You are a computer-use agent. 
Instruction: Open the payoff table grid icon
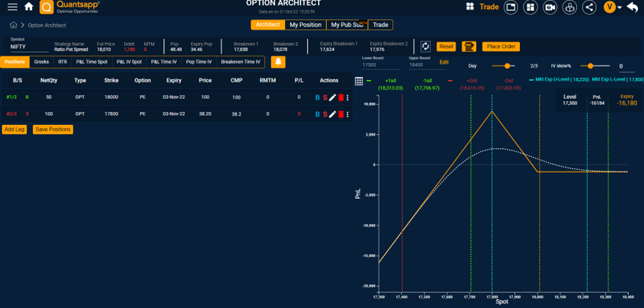click(358, 82)
